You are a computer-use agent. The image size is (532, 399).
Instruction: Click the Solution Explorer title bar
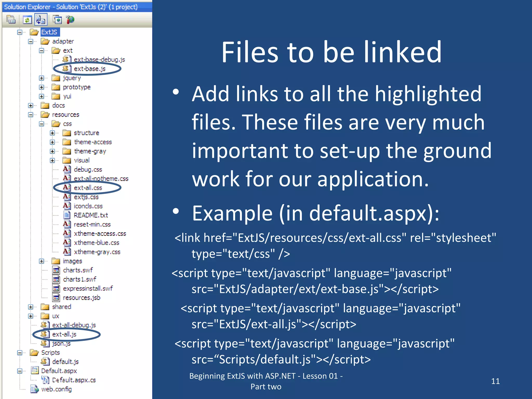coord(77,7)
